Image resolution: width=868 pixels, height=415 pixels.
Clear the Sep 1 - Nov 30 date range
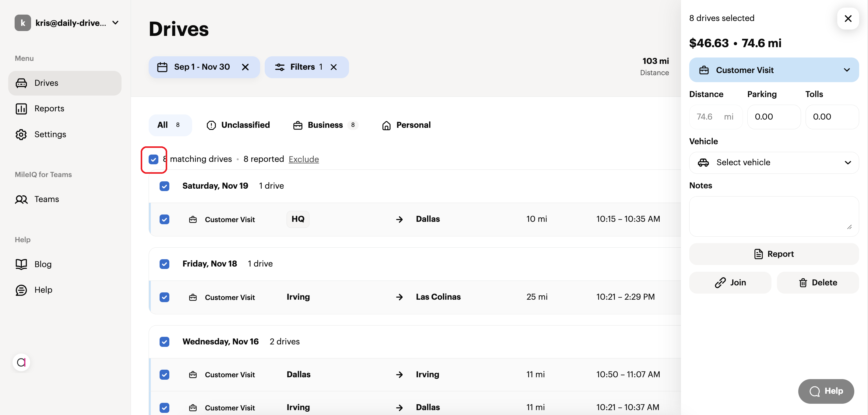pyautogui.click(x=245, y=67)
